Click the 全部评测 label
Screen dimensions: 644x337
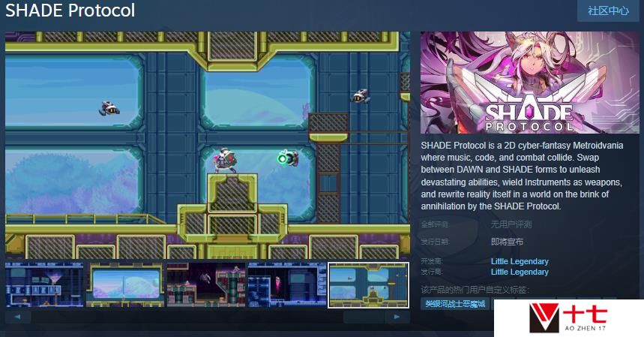pos(435,224)
